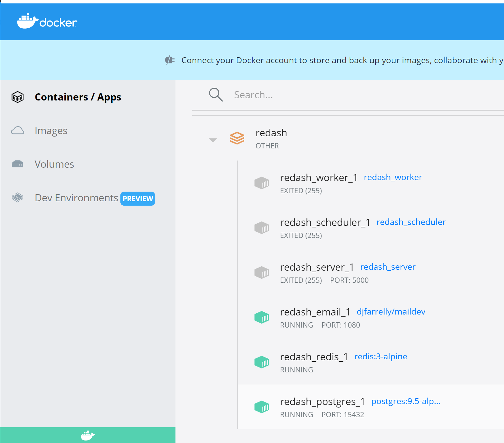
Task: Click the PREVIEW badge
Action: 138,198
